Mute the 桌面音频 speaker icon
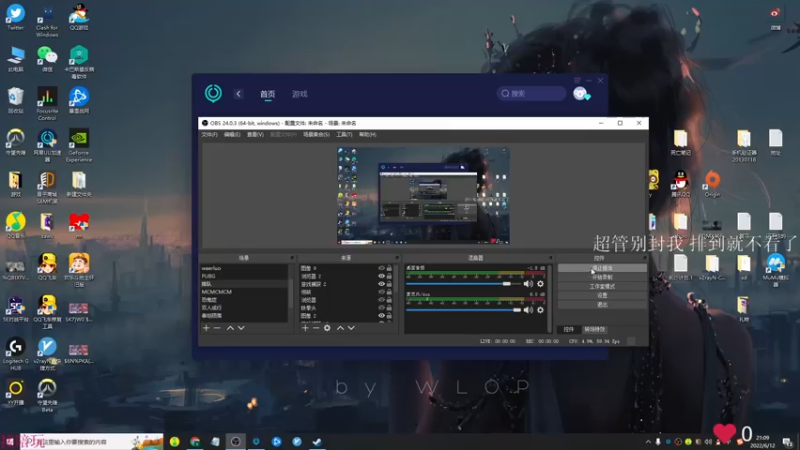This screenshot has width=800, height=450. [528, 284]
